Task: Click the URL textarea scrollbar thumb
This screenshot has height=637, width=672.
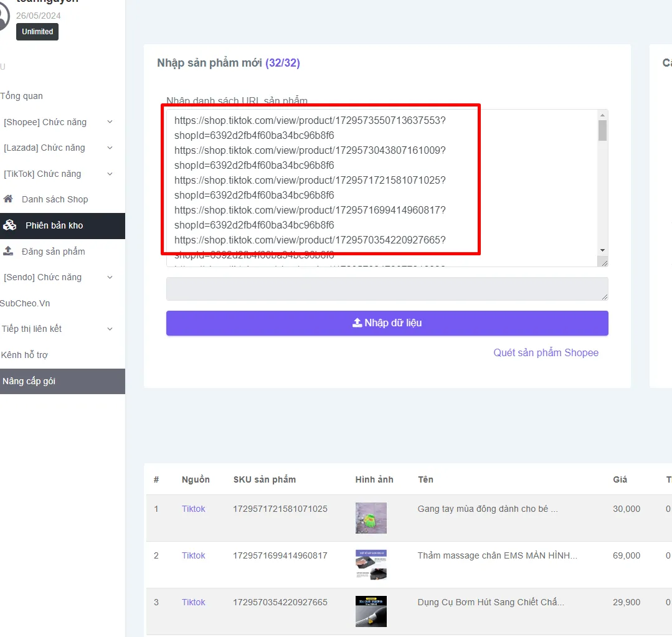Action: [603, 130]
